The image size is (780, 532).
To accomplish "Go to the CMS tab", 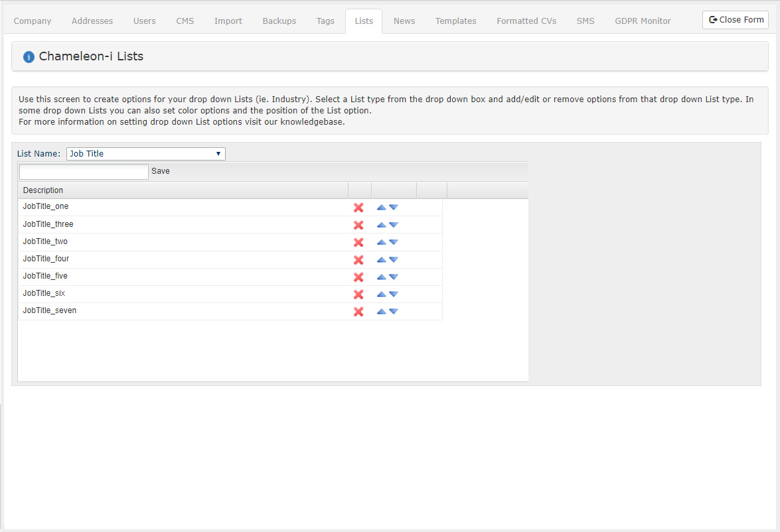I will [185, 21].
